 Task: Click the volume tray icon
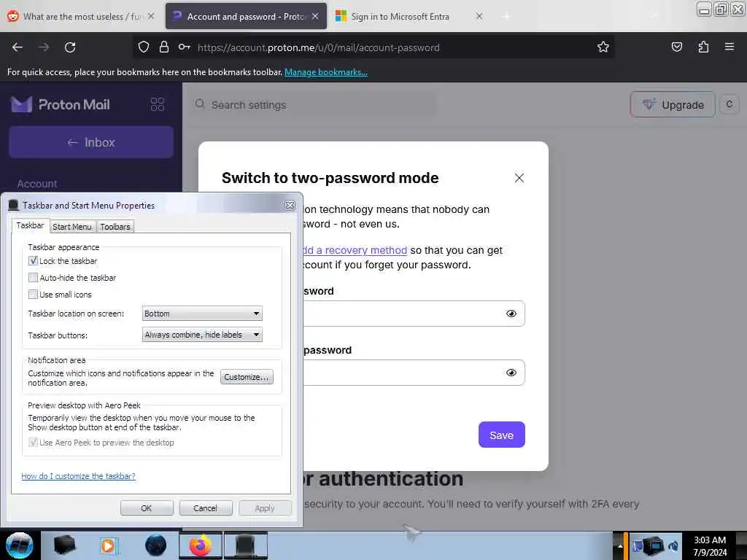tap(673, 546)
